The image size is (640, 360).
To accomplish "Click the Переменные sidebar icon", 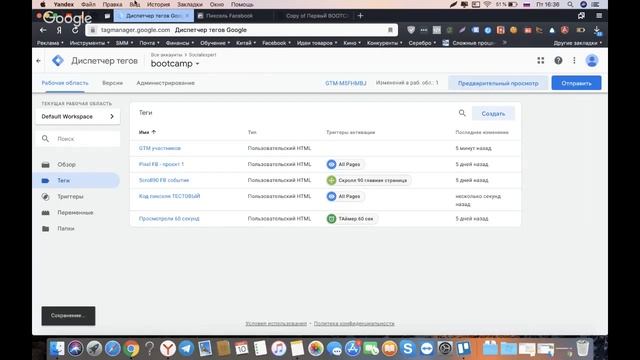I will (x=46, y=213).
